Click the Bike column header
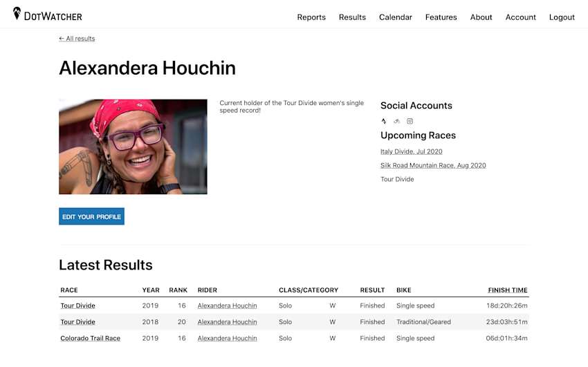The height and width of the screenshot is (367, 588). [x=404, y=290]
